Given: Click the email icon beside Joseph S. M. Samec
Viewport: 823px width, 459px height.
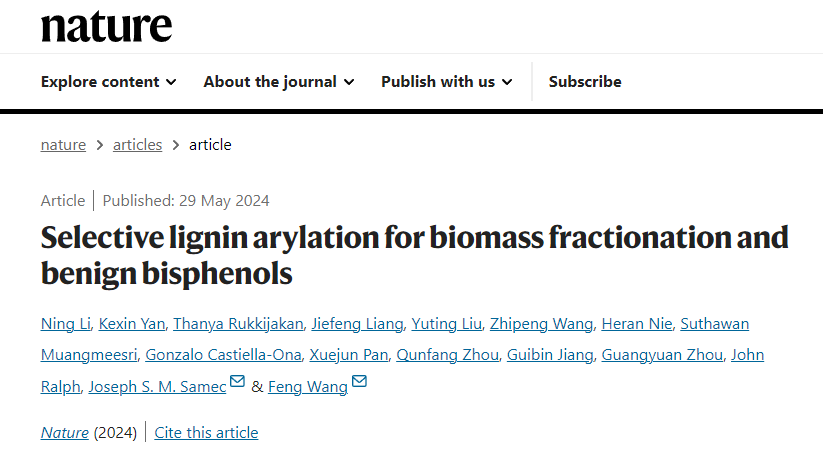Looking at the screenshot, I should point(237,382).
